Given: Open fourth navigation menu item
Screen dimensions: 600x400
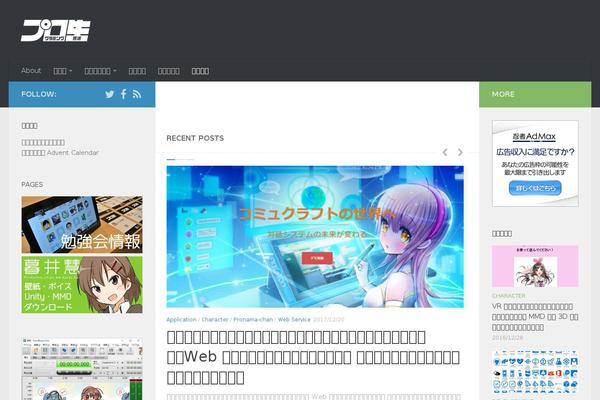Looking at the screenshot, I should [137, 71].
